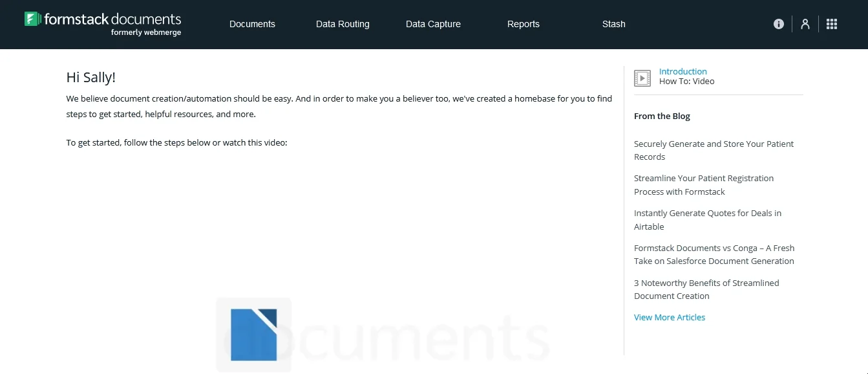Open 3 Noteworthy Benefits article
The height and width of the screenshot is (374, 868).
pyautogui.click(x=706, y=289)
